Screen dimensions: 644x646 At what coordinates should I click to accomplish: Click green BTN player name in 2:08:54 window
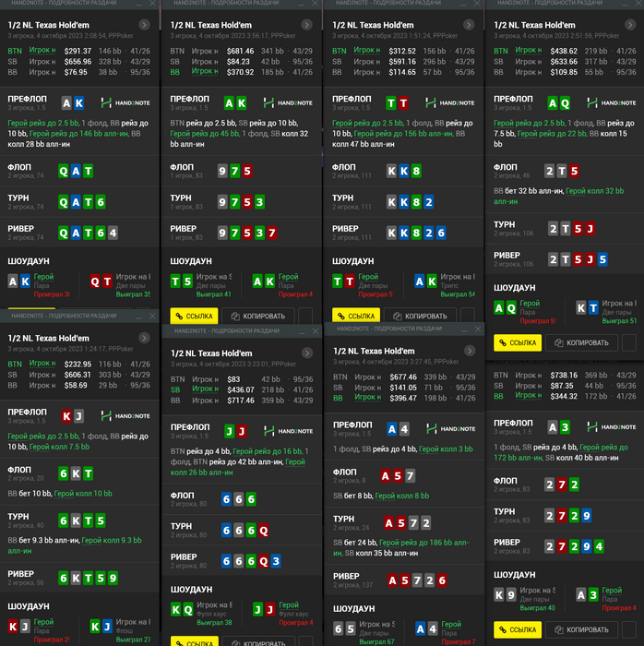click(x=42, y=50)
